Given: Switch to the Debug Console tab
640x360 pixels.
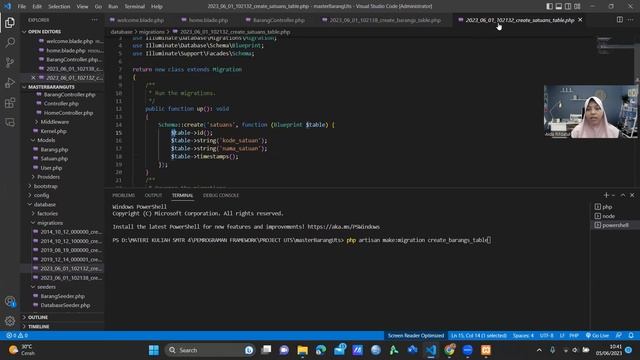Looking at the screenshot, I should pos(221,196).
